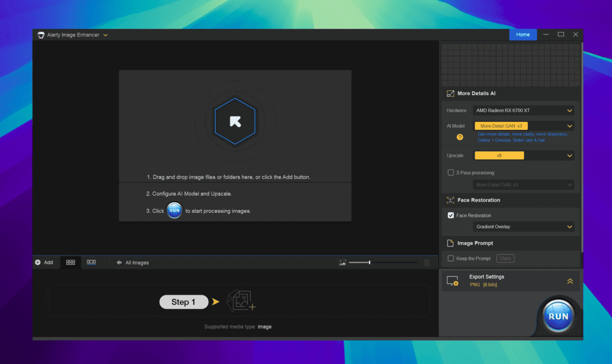Viewport: 612px width, 364px height.
Task: Click the Aiarty Image Enhancer logo icon
Action: [x=41, y=35]
